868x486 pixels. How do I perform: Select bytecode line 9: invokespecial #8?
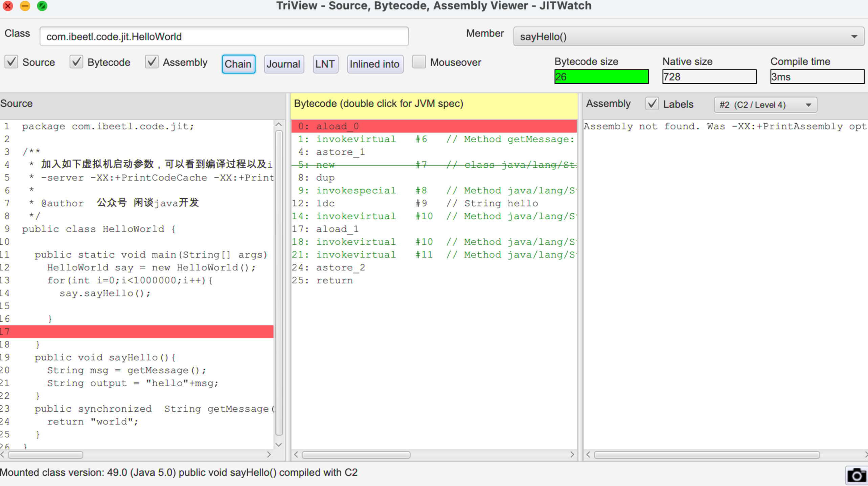click(x=434, y=190)
